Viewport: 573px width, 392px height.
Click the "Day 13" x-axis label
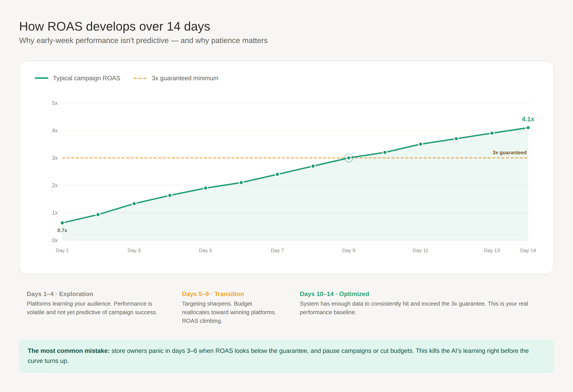(492, 250)
